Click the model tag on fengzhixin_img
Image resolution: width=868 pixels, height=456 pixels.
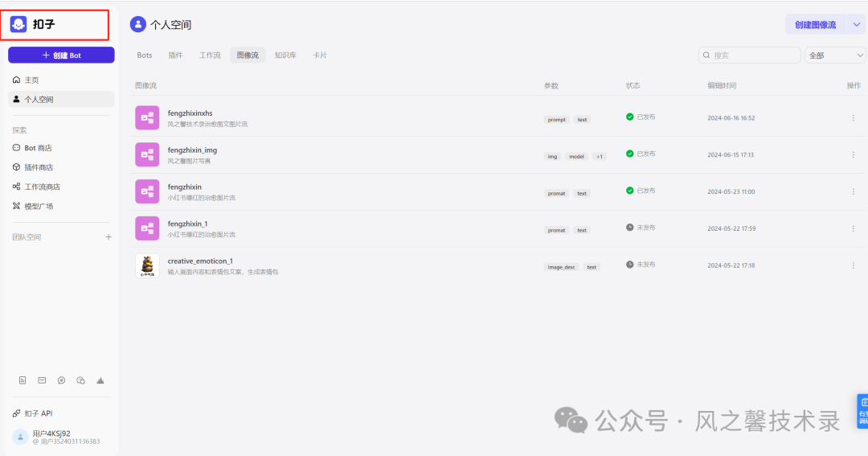pos(576,157)
